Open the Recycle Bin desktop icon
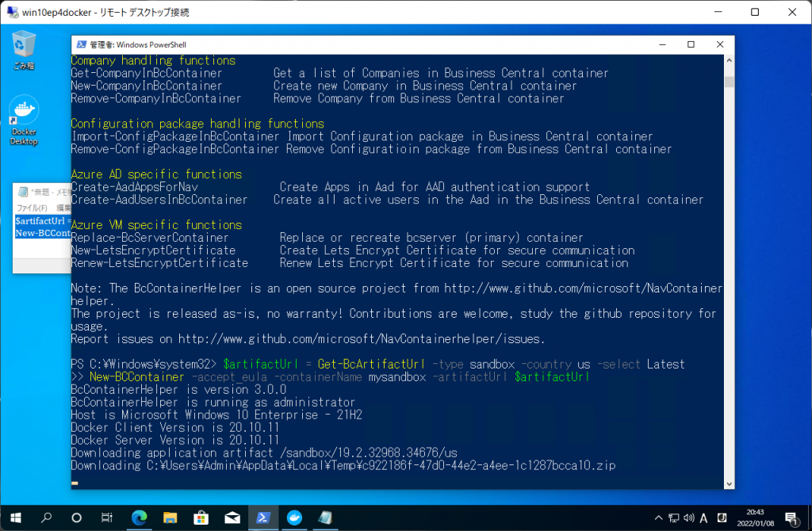Screen dimensions: 812x531 coord(24,50)
